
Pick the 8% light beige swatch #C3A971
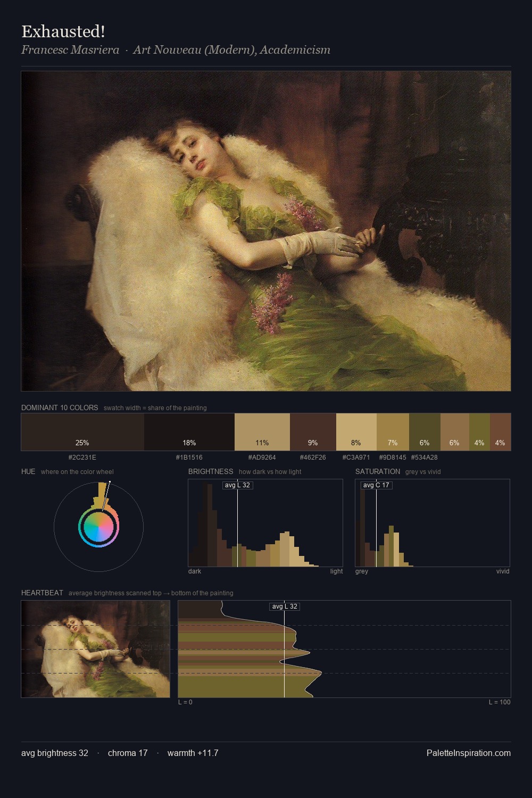(356, 432)
